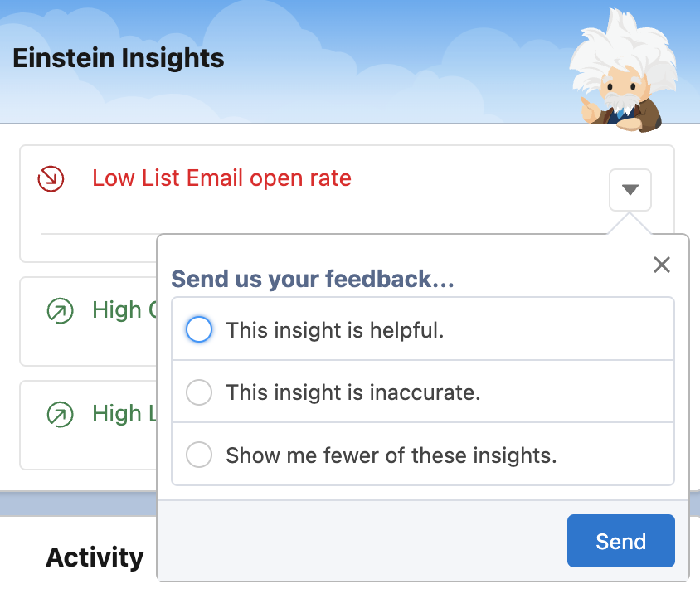
Task: Click the green rising arrow beside 'High L'
Action: 59,413
